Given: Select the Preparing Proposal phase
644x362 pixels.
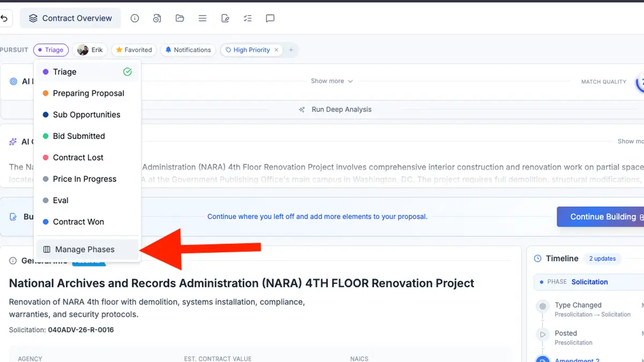Looking at the screenshot, I should coord(87,93).
